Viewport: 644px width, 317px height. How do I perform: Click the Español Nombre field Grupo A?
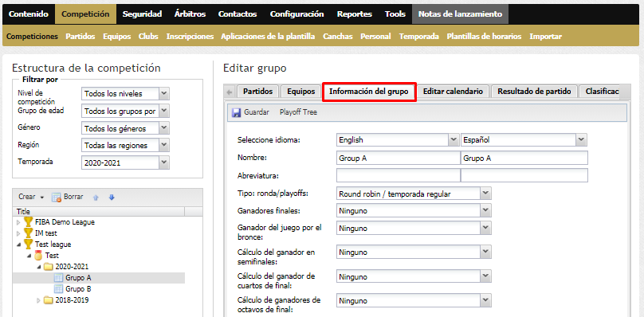pos(524,158)
